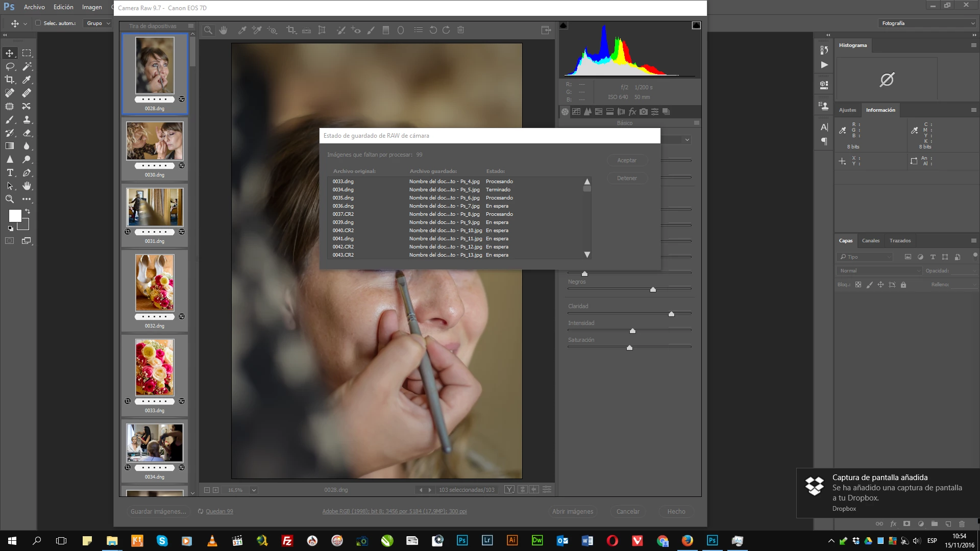Open the Edición menu
This screenshot has height=551, width=980.
[63, 7]
